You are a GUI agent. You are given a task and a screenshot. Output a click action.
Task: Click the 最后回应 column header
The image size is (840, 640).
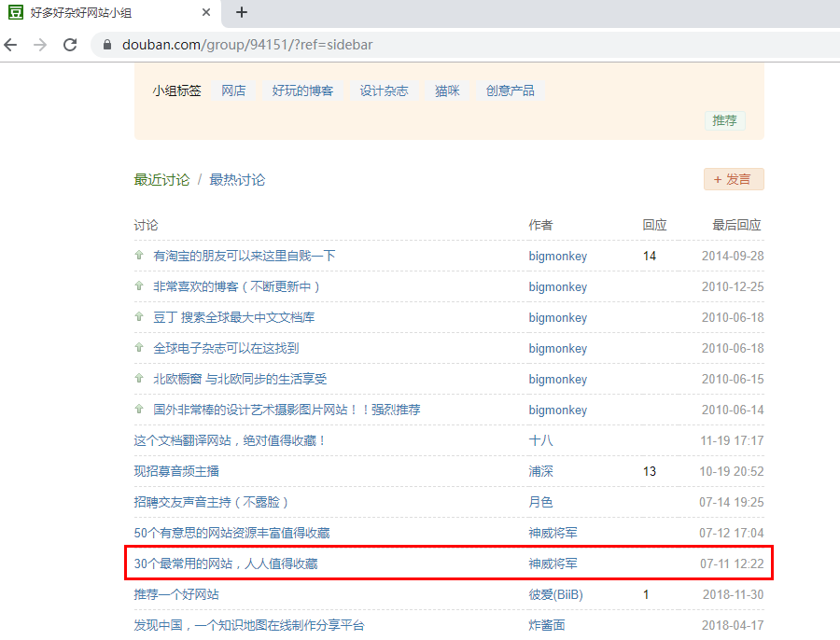click(x=736, y=226)
